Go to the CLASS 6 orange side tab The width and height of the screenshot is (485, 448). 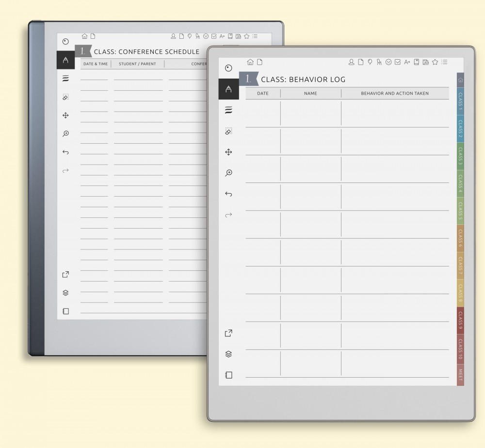(x=460, y=238)
